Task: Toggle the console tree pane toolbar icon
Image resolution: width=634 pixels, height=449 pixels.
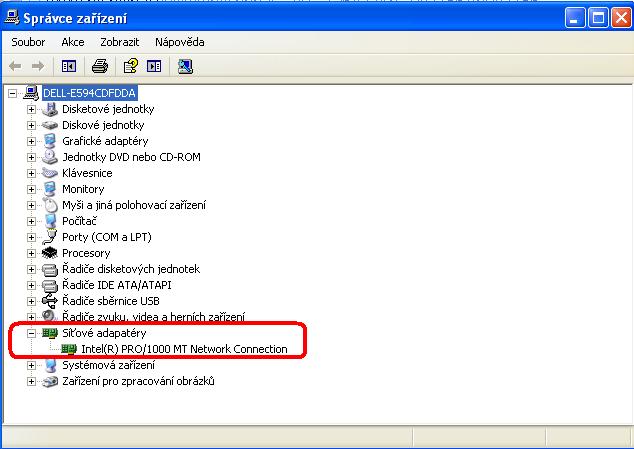Action: [x=69, y=66]
